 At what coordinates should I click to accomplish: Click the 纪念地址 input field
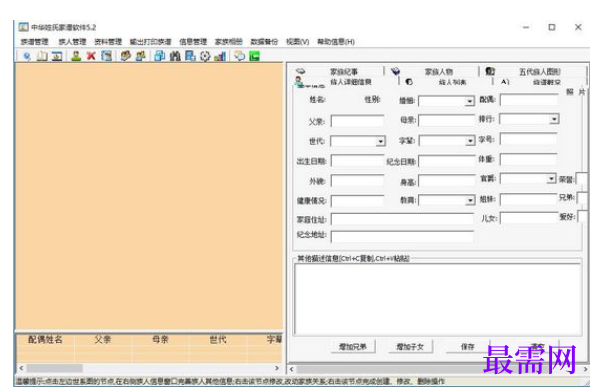click(403, 236)
